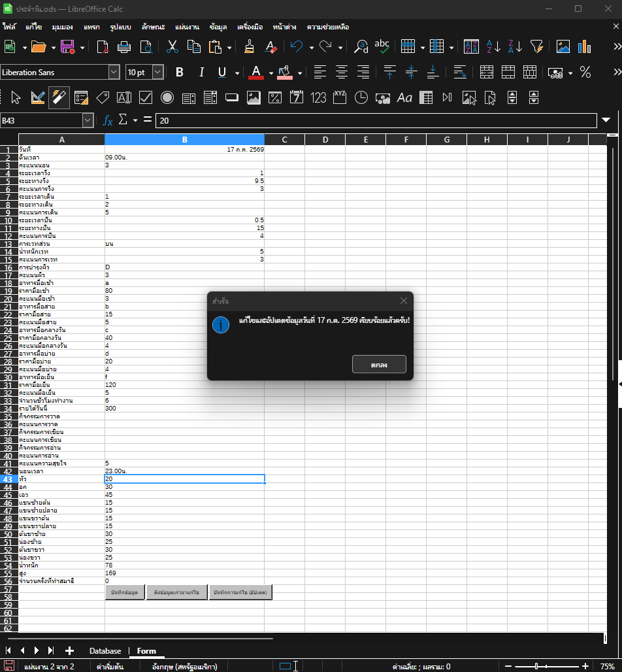This screenshot has height=672, width=622.
Task: Open the Font Color dropdown arrow
Action: coord(270,73)
